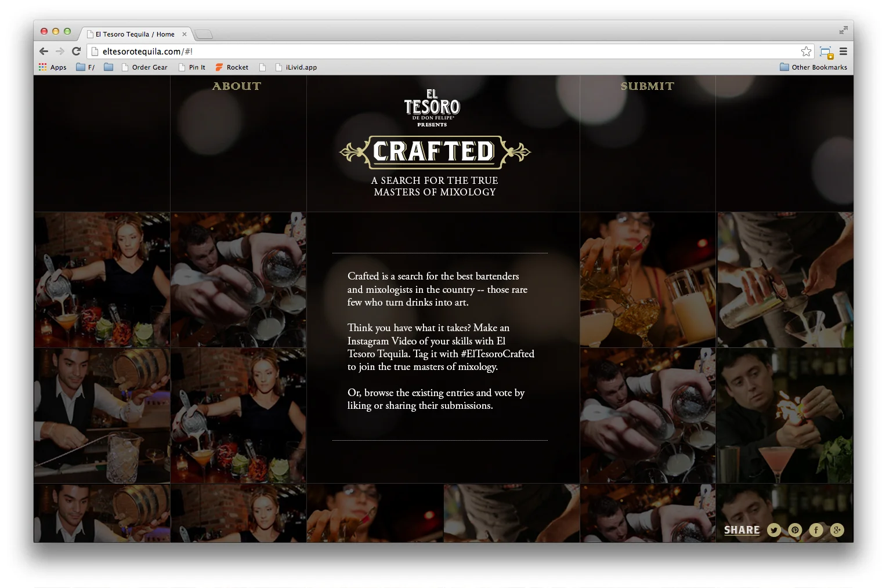Share the page on Twitter
The image size is (886, 588).
[x=774, y=530]
